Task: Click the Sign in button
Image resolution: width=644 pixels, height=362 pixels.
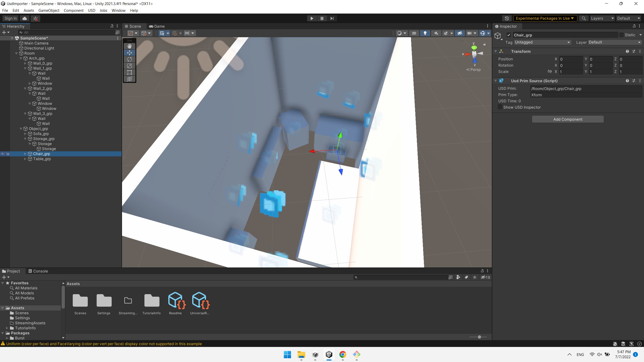Action: click(11, 18)
